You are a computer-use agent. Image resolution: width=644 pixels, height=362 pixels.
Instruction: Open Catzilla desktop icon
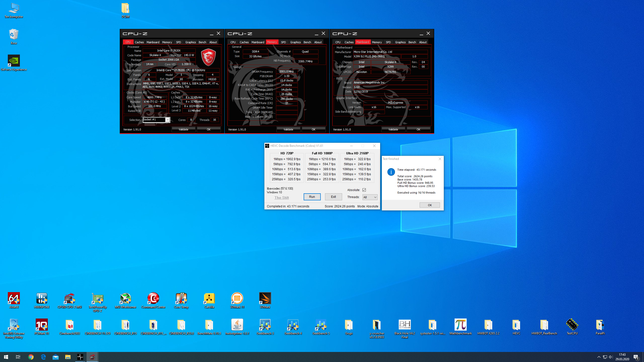pyautogui.click(x=209, y=300)
